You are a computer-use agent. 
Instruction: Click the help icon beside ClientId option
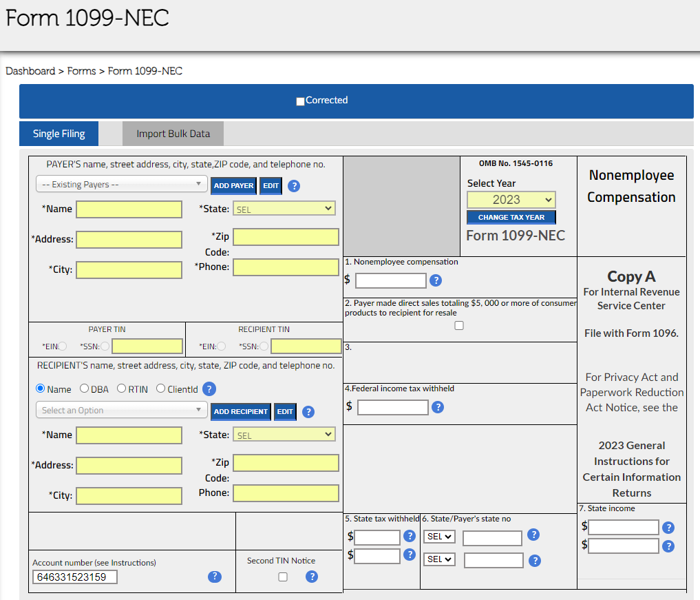coord(209,389)
